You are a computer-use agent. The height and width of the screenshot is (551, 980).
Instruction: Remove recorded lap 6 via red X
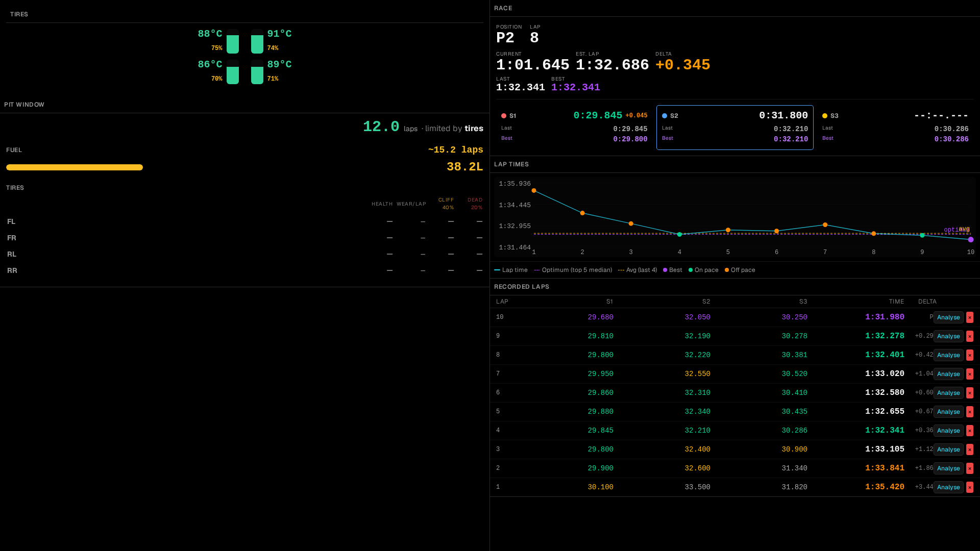tap(970, 393)
